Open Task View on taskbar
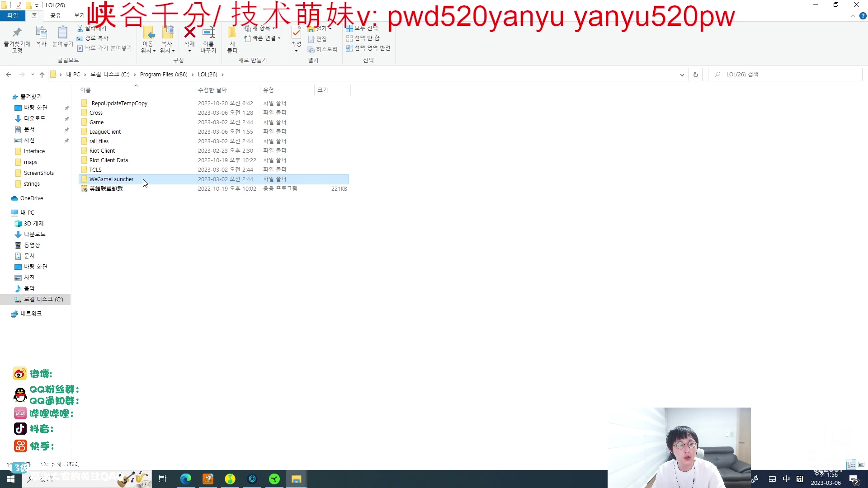 pyautogui.click(x=163, y=479)
